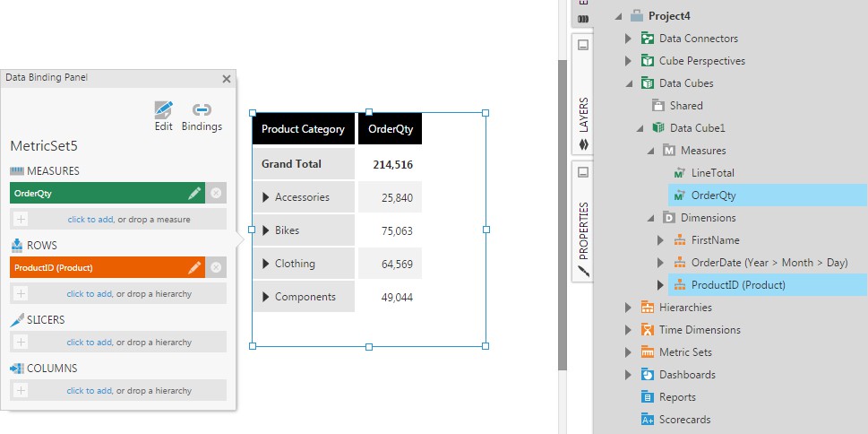Click the Dashboards folder icon

pos(647,375)
